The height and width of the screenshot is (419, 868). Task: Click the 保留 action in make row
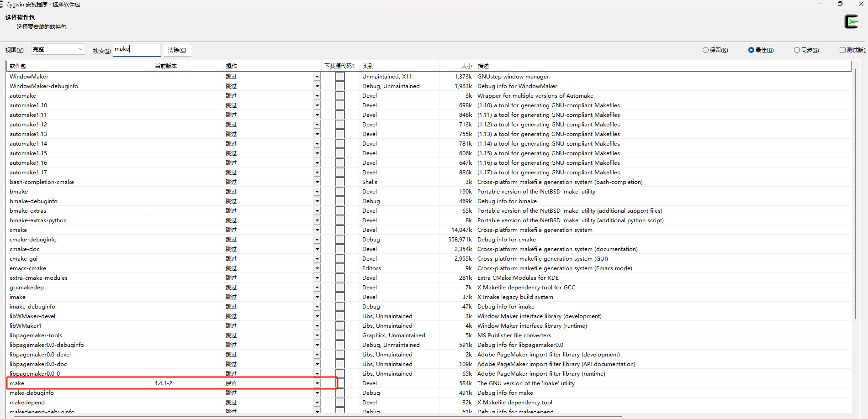click(x=231, y=383)
